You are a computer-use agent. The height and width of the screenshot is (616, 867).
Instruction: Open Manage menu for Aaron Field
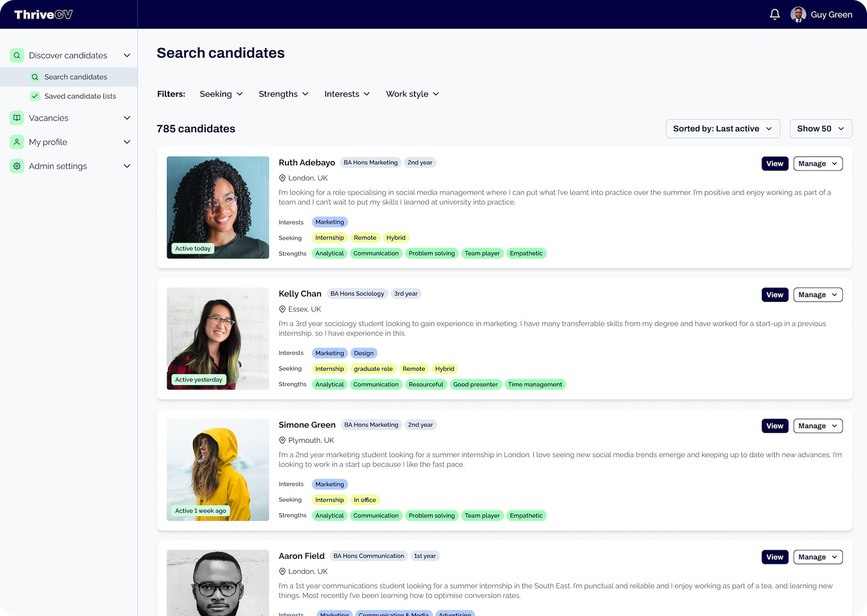tap(818, 557)
